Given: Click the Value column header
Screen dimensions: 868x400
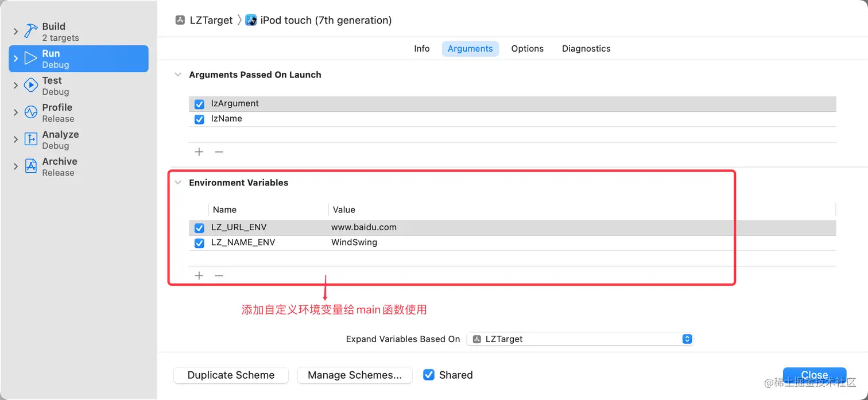Looking at the screenshot, I should (344, 210).
